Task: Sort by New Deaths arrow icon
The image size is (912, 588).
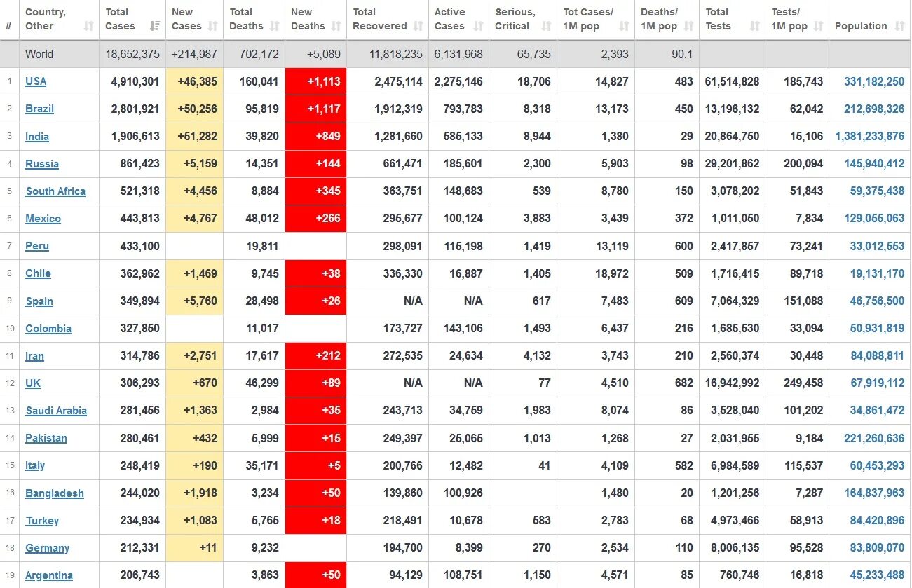Action: pyautogui.click(x=336, y=27)
